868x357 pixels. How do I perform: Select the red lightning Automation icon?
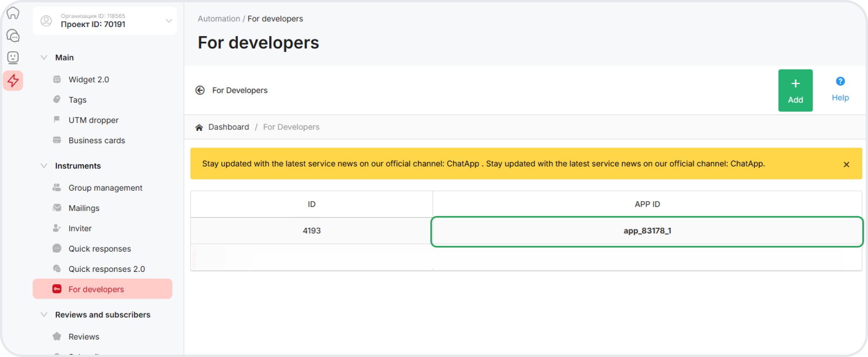pyautogui.click(x=13, y=81)
